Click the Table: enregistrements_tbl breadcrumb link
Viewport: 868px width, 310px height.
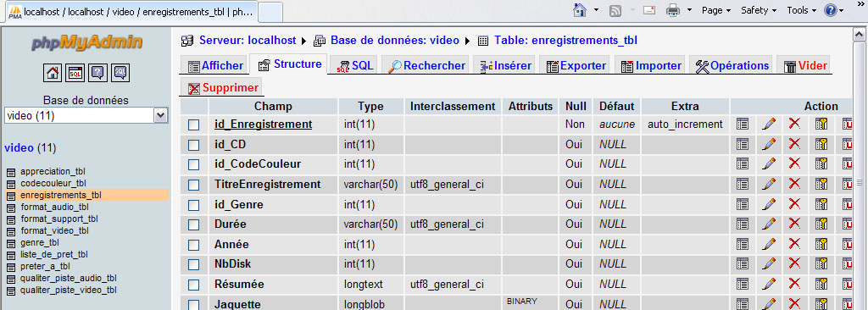pyautogui.click(x=565, y=41)
